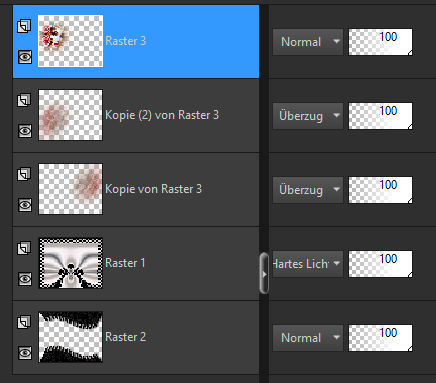Screen dimensions: 436x383
Task: Hide the Raster 3 layer with its eye icon
Action: pyautogui.click(x=25, y=57)
